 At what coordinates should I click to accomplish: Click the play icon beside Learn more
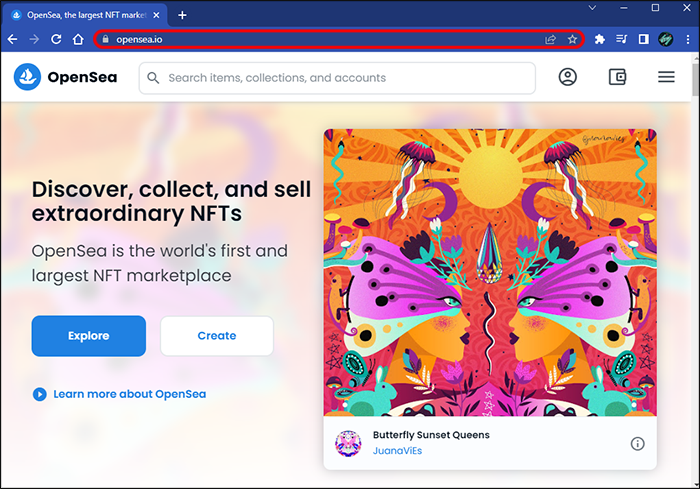(40, 394)
